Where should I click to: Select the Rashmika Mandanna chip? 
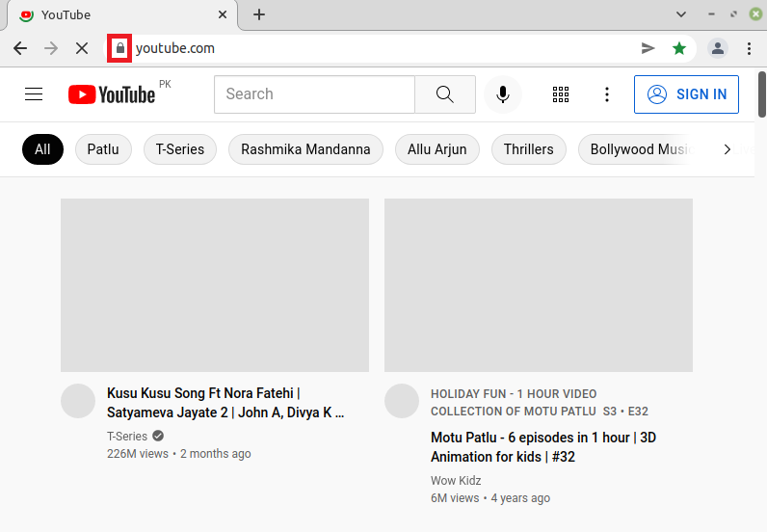pos(305,149)
